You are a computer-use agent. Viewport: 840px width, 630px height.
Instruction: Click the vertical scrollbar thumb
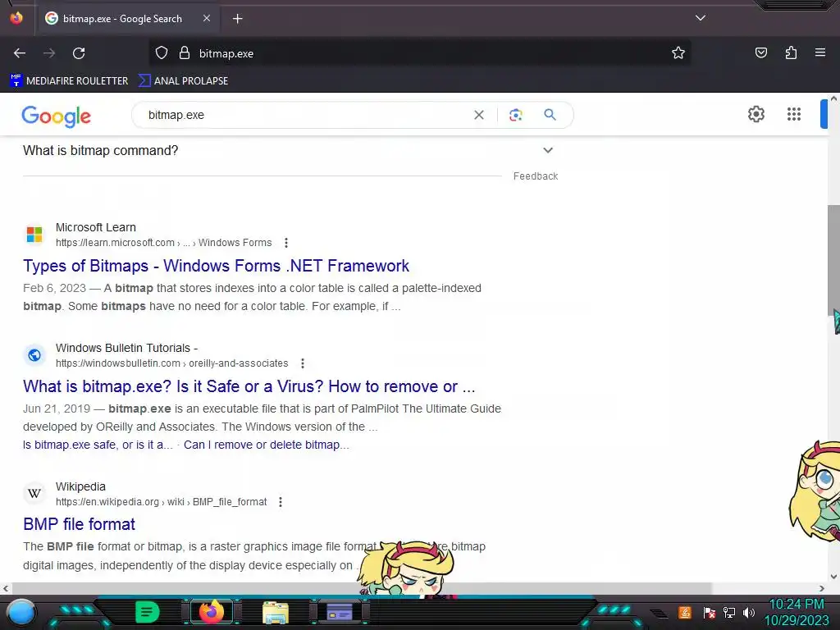(x=833, y=260)
